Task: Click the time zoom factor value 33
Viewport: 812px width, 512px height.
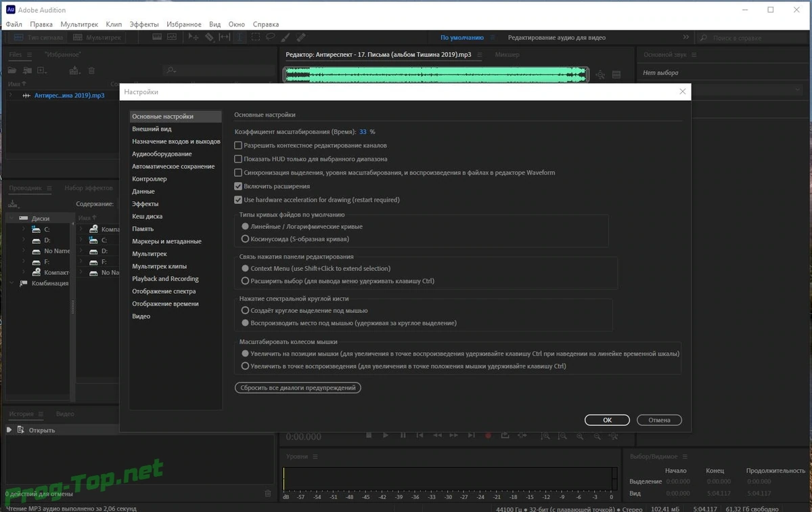Action: pos(363,132)
